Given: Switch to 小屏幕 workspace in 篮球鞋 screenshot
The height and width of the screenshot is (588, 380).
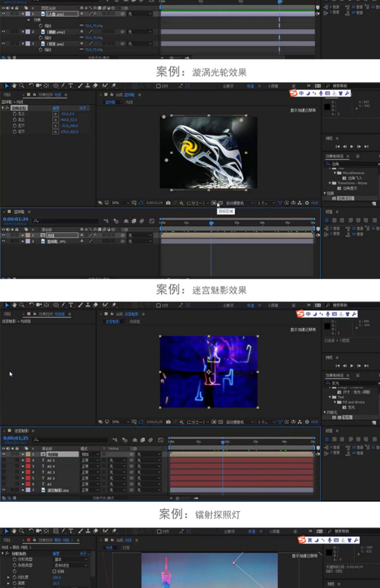Looking at the screenshot, I should [x=273, y=86].
